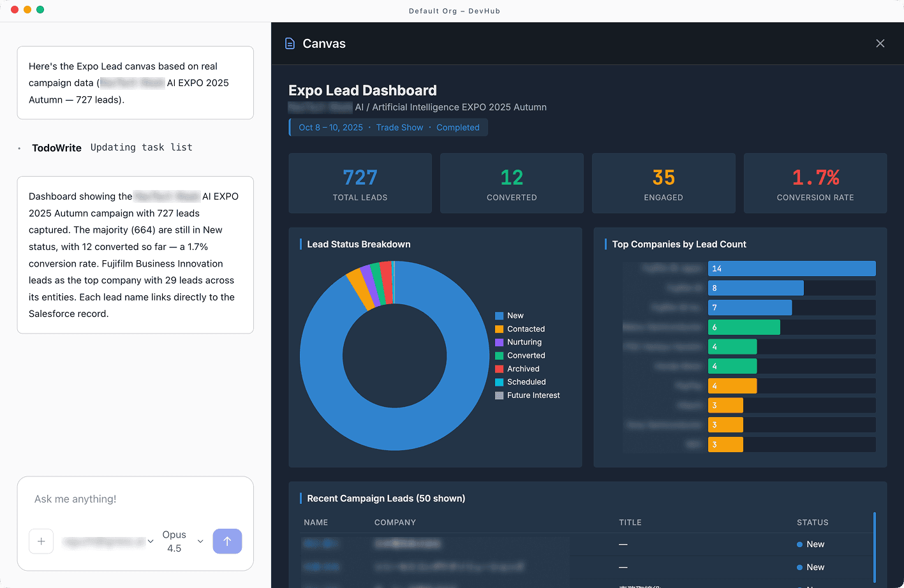The width and height of the screenshot is (904, 588).
Task: Click the TITLE column header
Action: (630, 522)
